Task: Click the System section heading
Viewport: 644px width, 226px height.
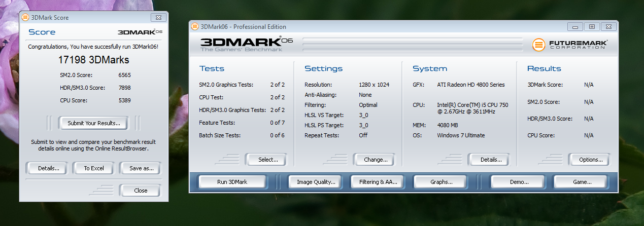Action: [x=429, y=68]
